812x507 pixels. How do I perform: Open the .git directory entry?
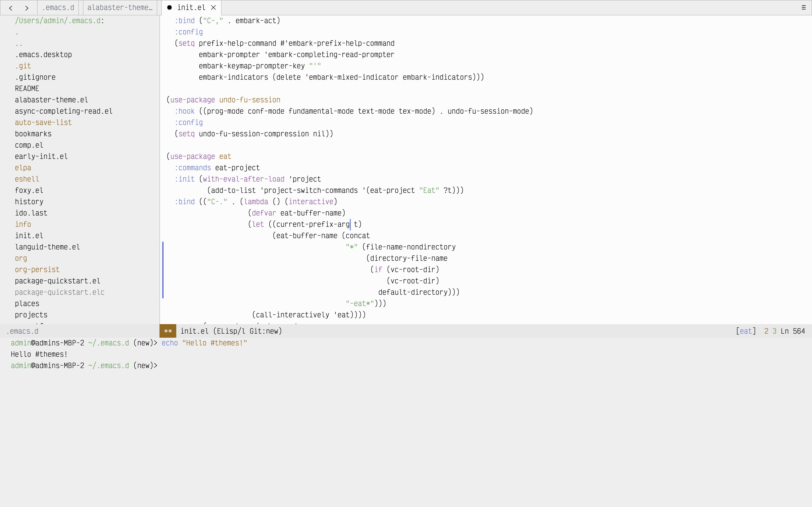(x=23, y=66)
